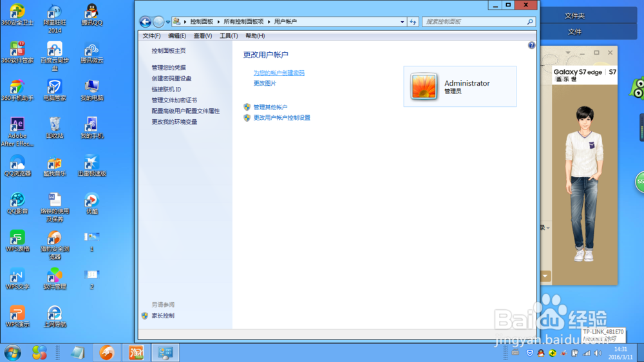
Task: Select WPS文字 desktop icon
Action: pos(17,279)
